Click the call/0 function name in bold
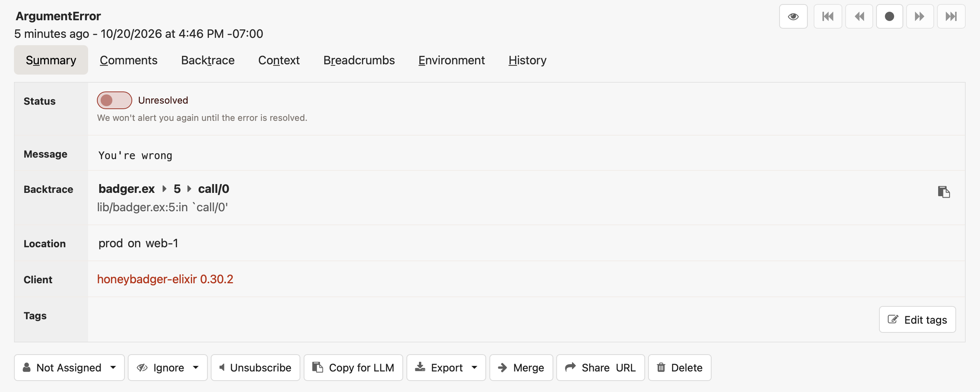980x392 pixels. point(213,189)
